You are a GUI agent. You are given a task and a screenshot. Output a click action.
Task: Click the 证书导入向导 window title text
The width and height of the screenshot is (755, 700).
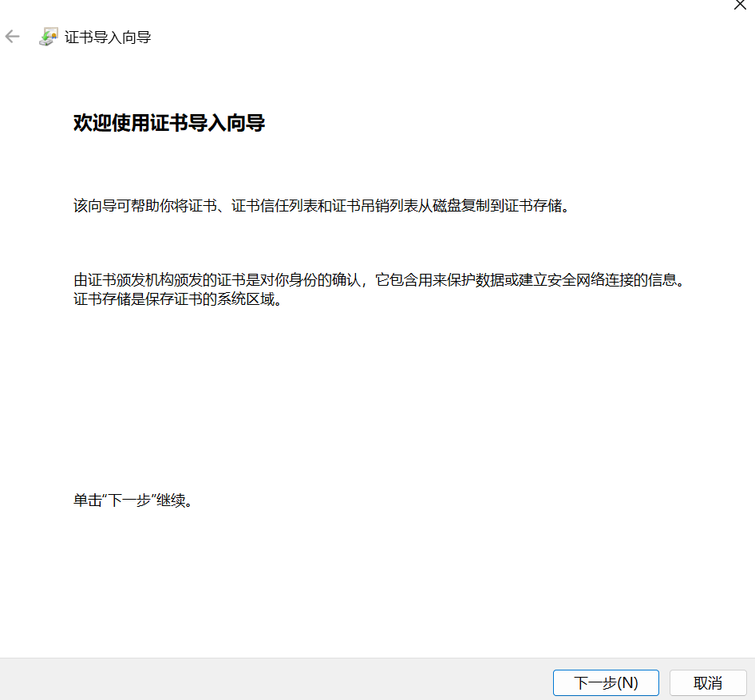[x=108, y=38]
